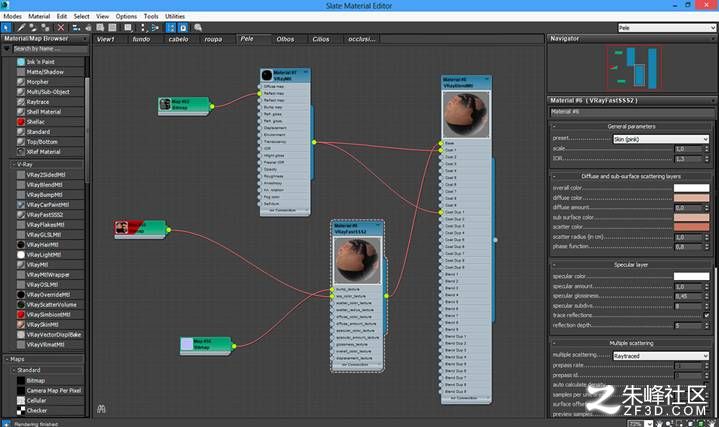
Task: Switch to the cabelo view tab
Action: (178, 39)
